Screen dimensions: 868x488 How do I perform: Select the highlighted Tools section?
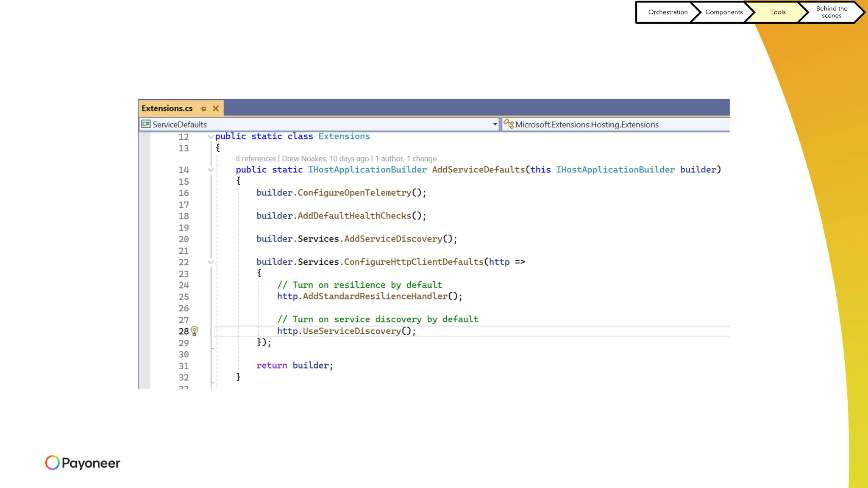(x=778, y=12)
